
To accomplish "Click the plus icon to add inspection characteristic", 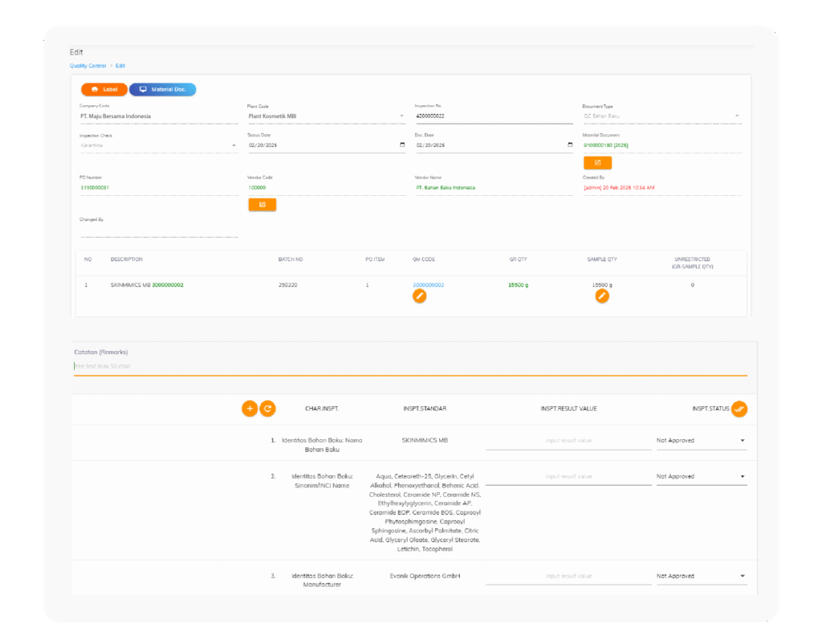I will coord(250,409).
